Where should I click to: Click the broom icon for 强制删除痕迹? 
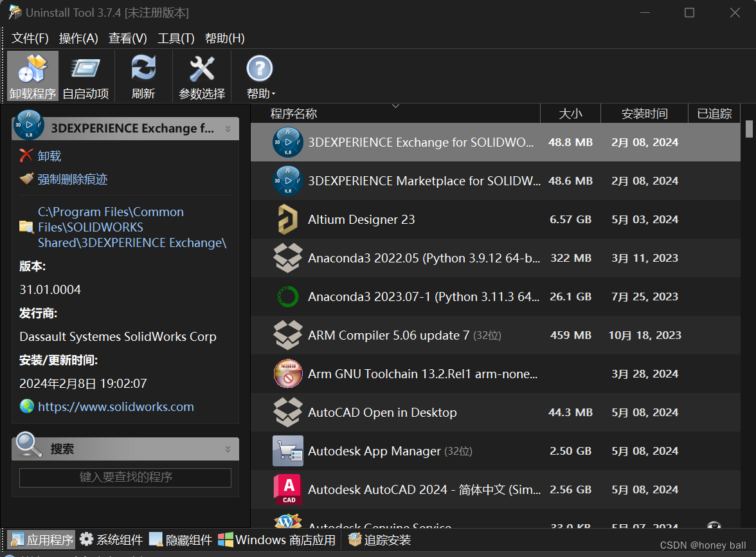point(26,179)
